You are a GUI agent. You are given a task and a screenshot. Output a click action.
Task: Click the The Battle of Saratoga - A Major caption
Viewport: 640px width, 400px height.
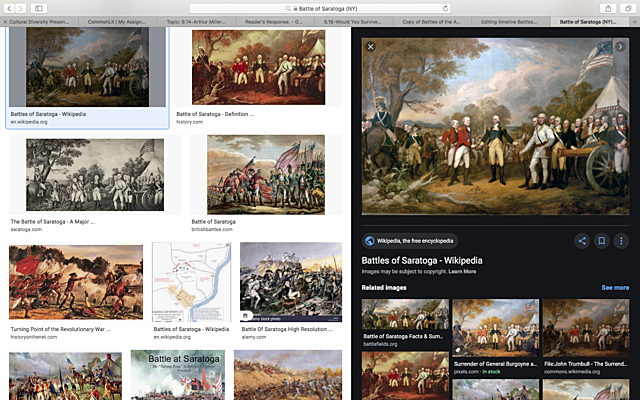pos(53,222)
